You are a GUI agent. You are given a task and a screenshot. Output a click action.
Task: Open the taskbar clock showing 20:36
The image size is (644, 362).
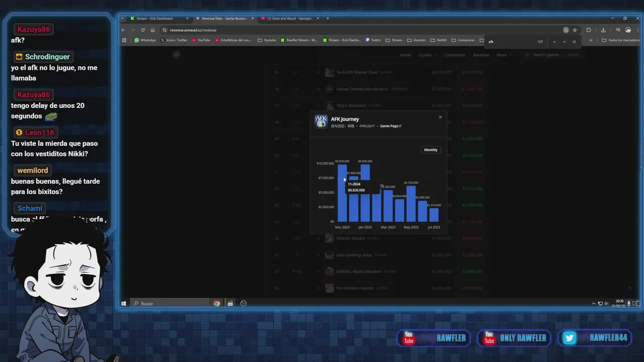tap(619, 304)
